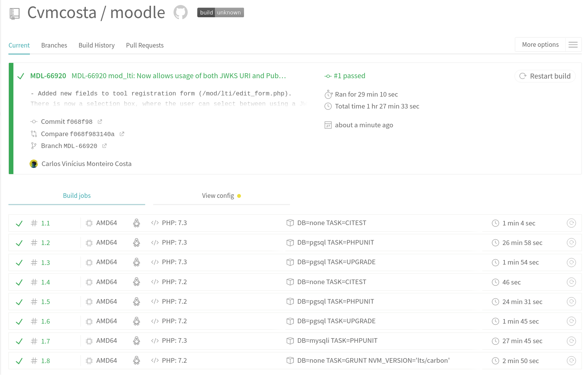
Task: Open external link icon beside Branch MDL-66920
Action: point(105,146)
